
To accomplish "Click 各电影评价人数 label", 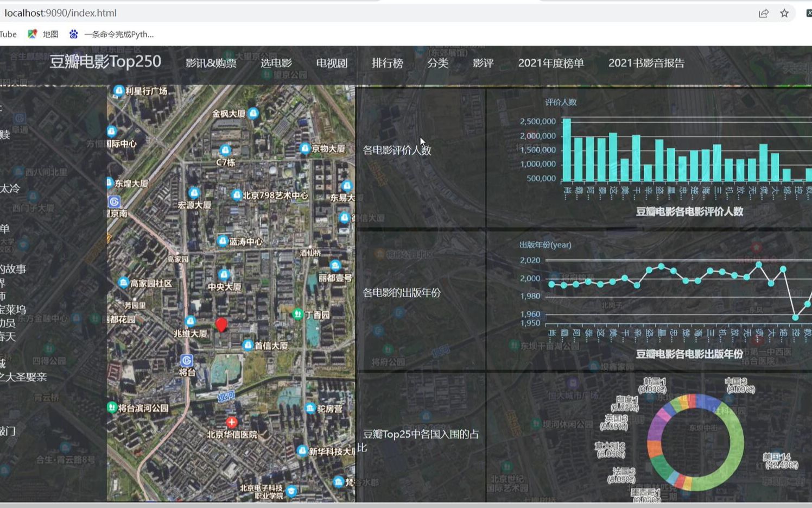I will [397, 150].
